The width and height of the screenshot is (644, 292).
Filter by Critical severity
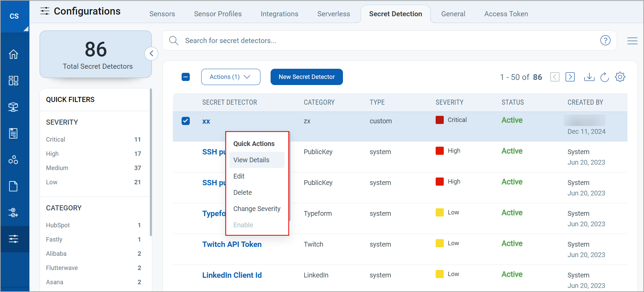[x=56, y=140]
